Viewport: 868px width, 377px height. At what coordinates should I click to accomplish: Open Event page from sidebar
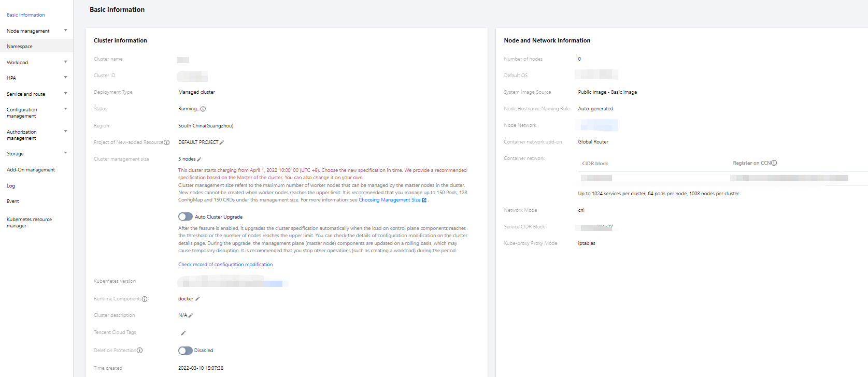click(13, 201)
